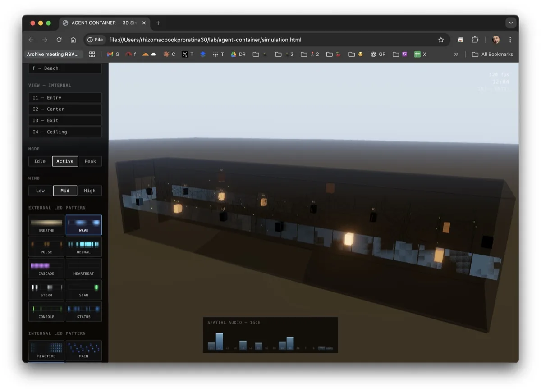This screenshot has width=541, height=392.
Task: Activate the Heartbeat external LED pattern
Action: click(84, 268)
